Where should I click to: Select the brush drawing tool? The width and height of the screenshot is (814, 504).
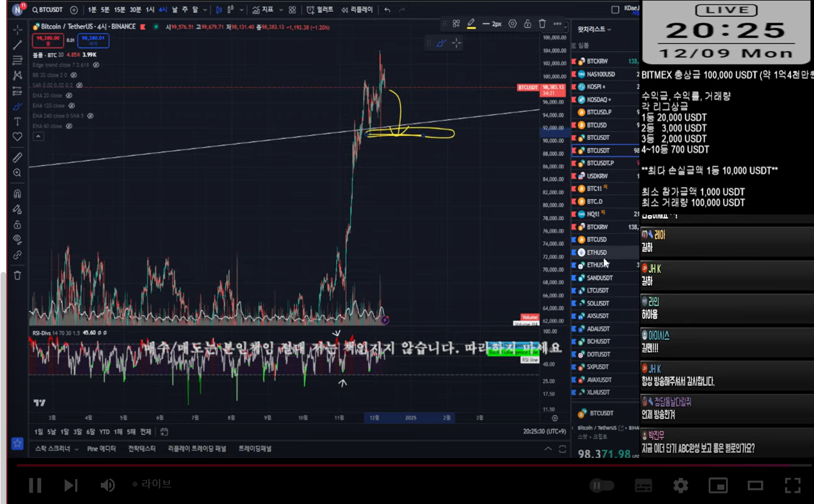click(x=17, y=106)
